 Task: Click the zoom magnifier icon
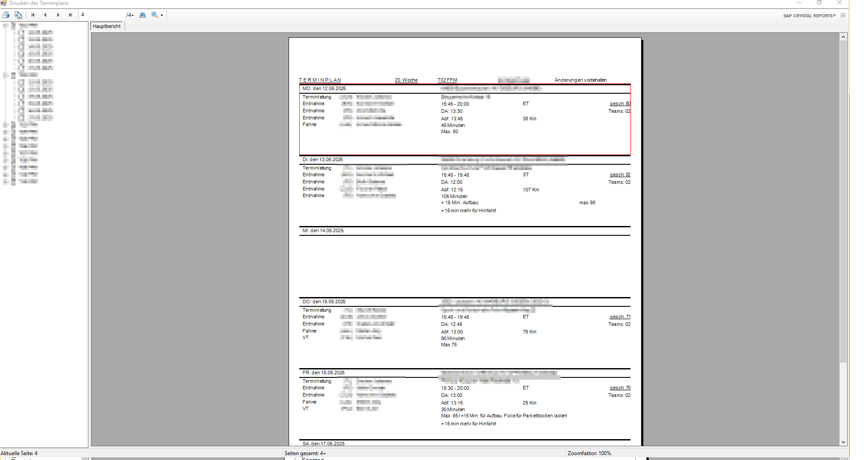click(x=155, y=15)
